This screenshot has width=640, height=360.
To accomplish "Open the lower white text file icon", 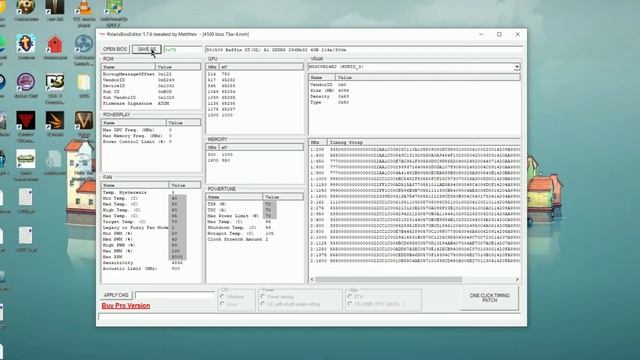I will pyautogui.click(x=25, y=236).
